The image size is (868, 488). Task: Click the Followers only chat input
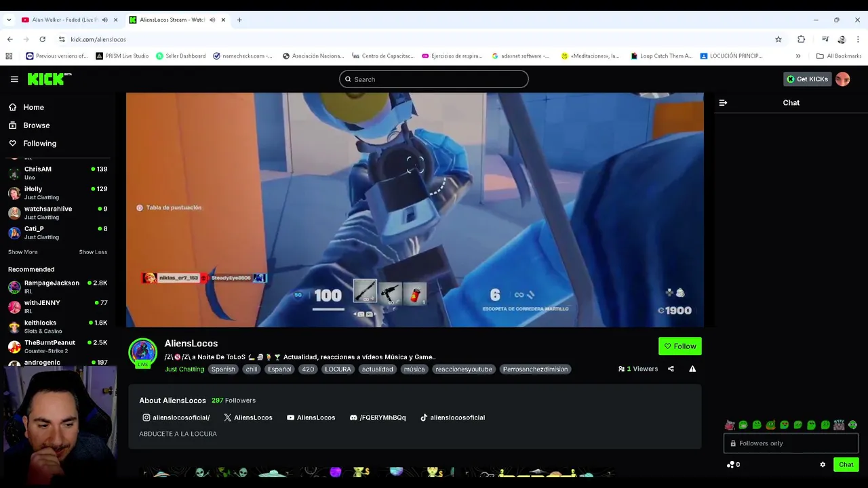791,443
